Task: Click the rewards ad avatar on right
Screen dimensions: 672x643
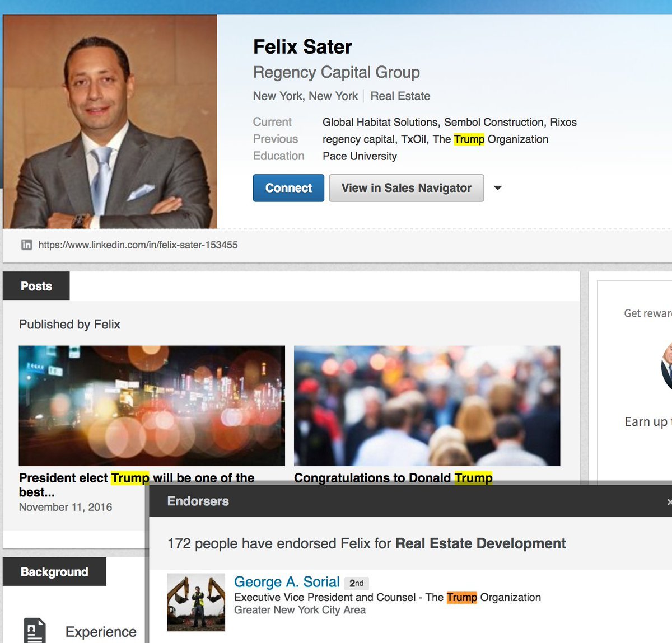Action: point(666,367)
